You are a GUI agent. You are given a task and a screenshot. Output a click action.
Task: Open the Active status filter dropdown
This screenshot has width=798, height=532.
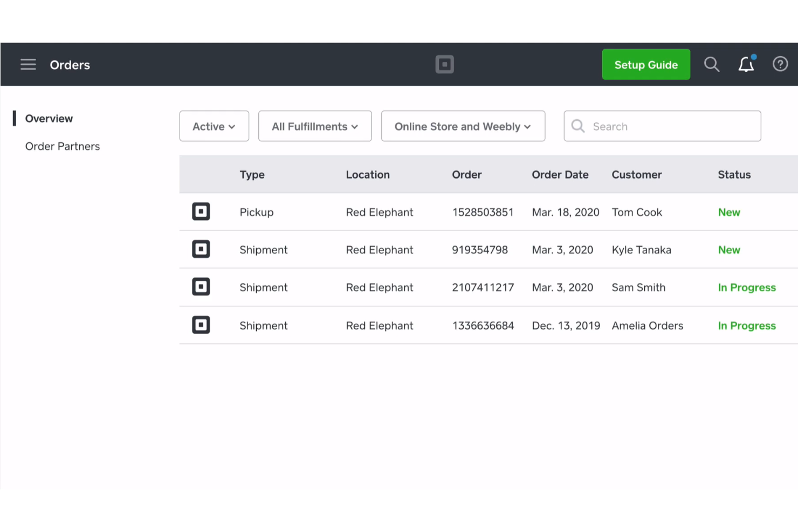coord(214,126)
